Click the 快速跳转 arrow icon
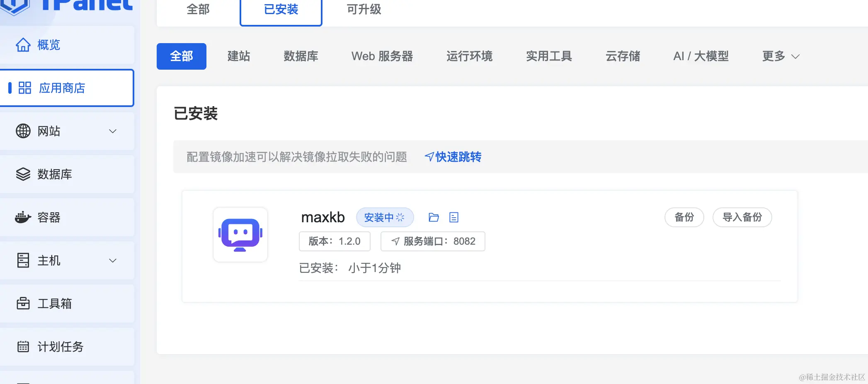The image size is (868, 384). (x=429, y=157)
